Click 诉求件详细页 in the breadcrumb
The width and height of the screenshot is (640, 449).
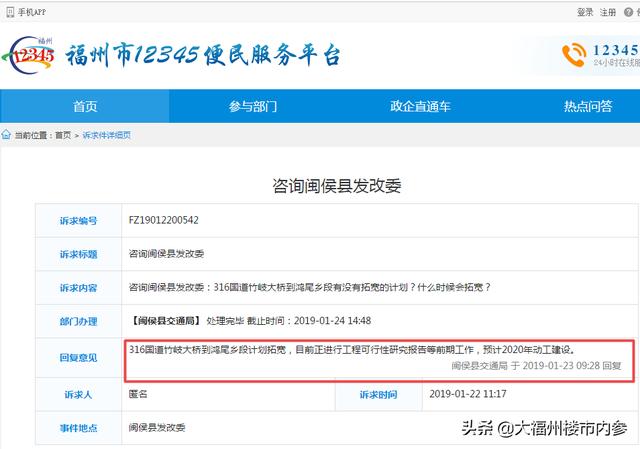tap(106, 135)
